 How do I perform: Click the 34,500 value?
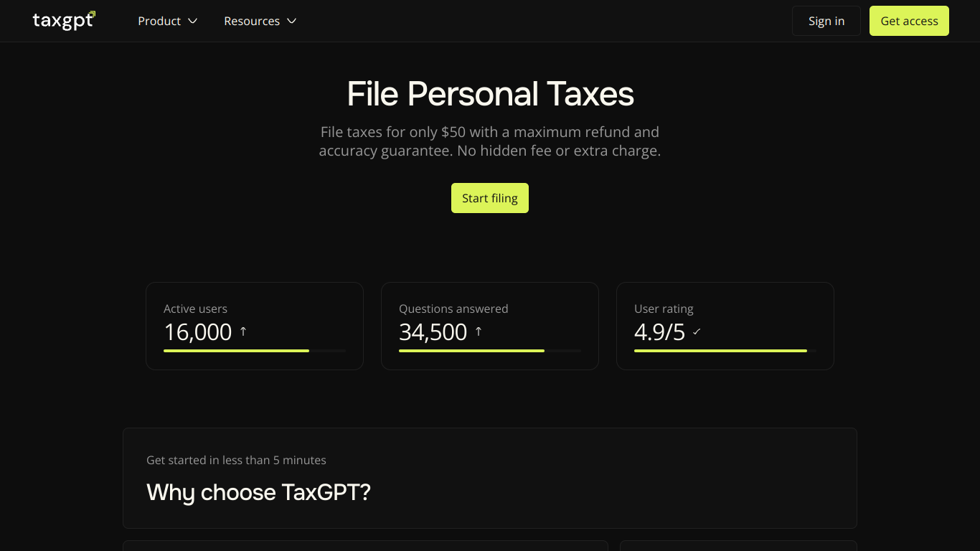(433, 332)
